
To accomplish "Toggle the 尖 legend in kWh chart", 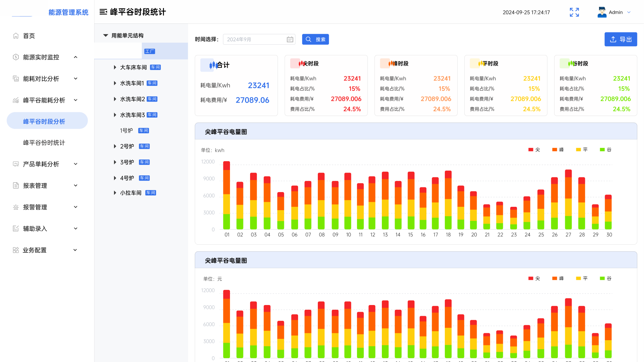I will pos(534,150).
